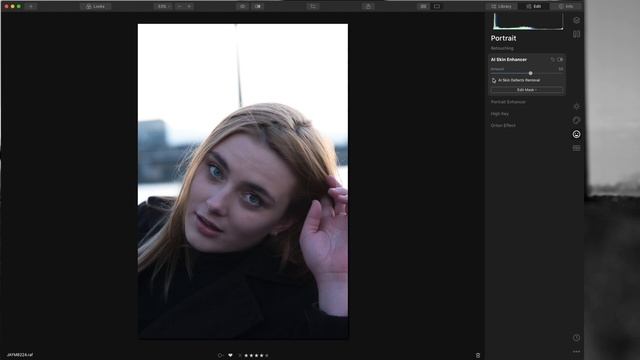The image size is (640, 360).
Task: Select the Professional tools icon
Action: click(576, 148)
